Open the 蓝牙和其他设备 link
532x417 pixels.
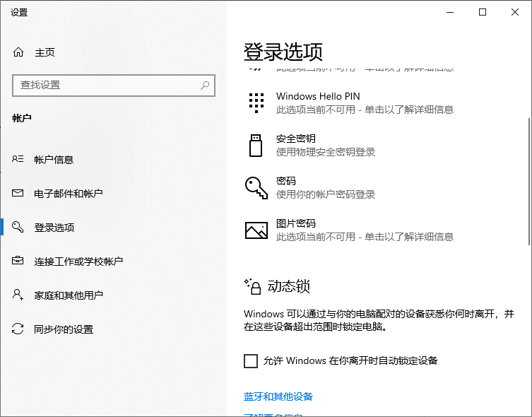point(278,397)
